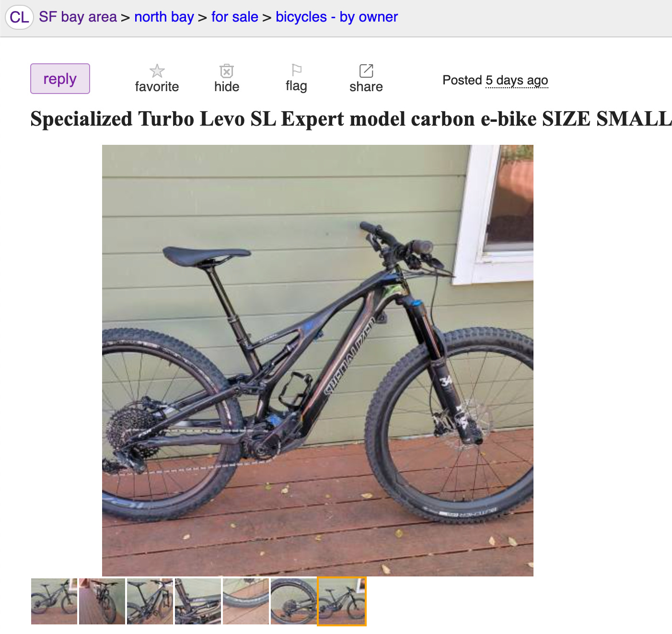Viewport: 672px width, 634px height.
Task: Go to SF bay area breadcrumb
Action: tap(78, 17)
